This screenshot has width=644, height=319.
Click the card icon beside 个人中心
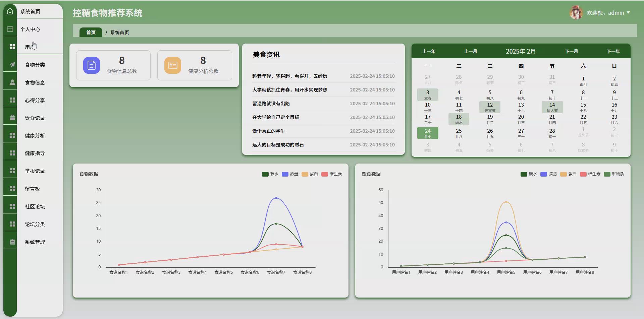(10, 29)
